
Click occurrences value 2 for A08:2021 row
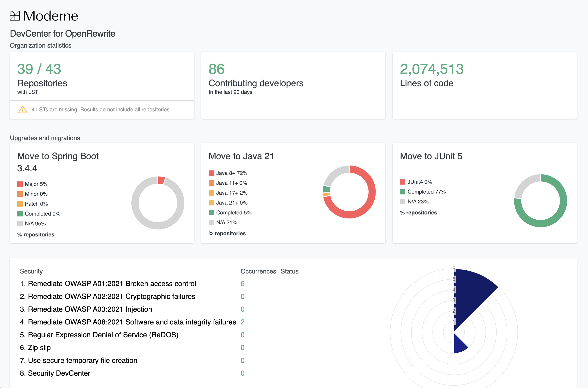tap(243, 322)
